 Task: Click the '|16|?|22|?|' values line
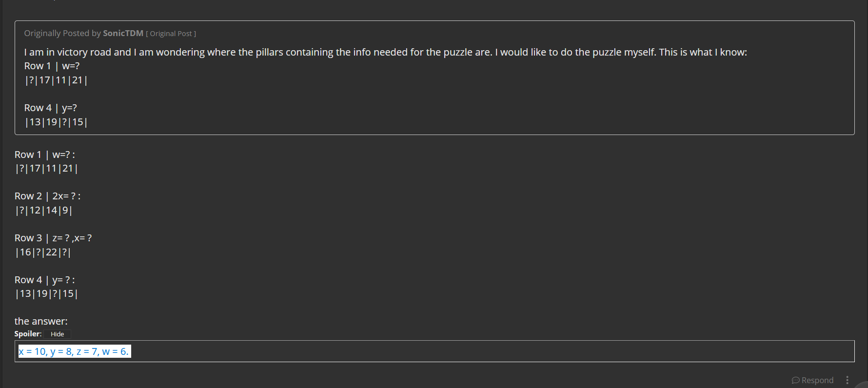coord(43,252)
